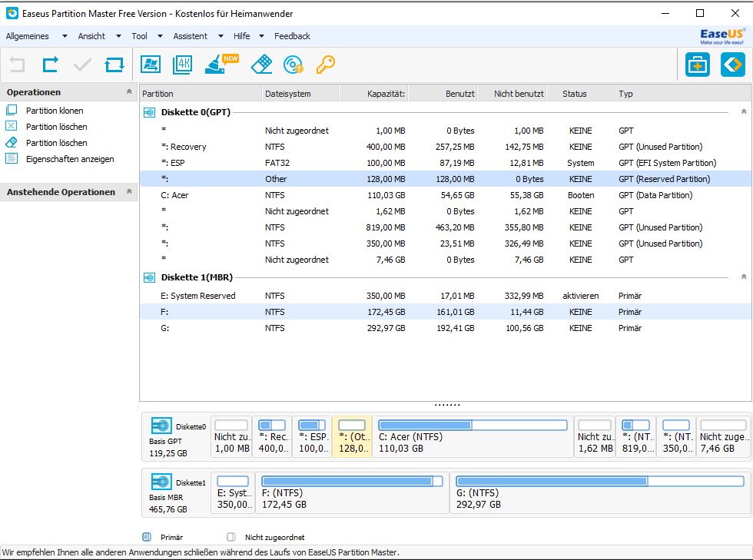Click the Primär legend icon

click(147, 537)
